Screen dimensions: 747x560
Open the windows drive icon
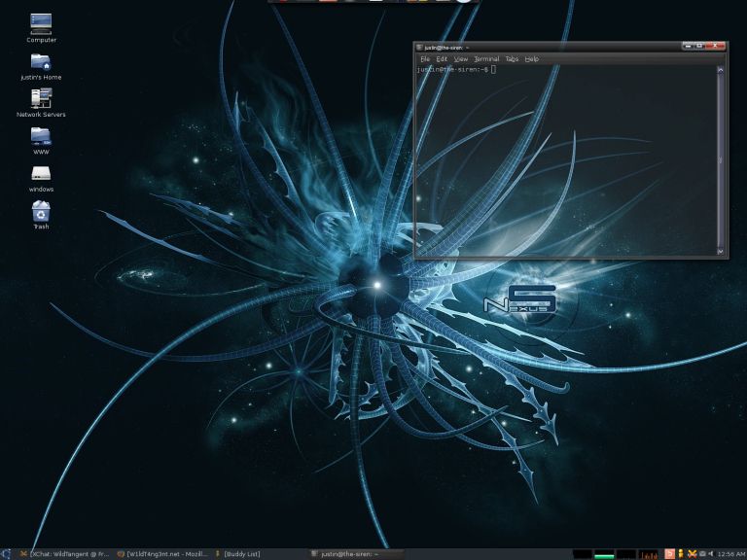click(41, 178)
